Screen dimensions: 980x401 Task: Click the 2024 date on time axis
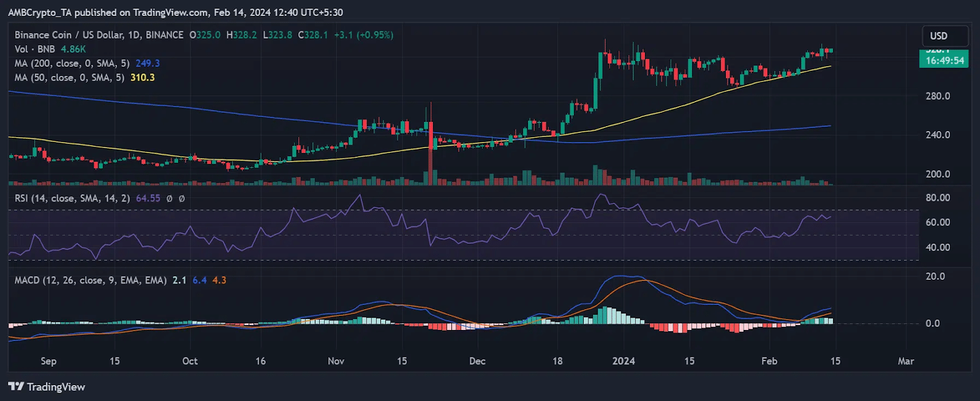coord(624,361)
